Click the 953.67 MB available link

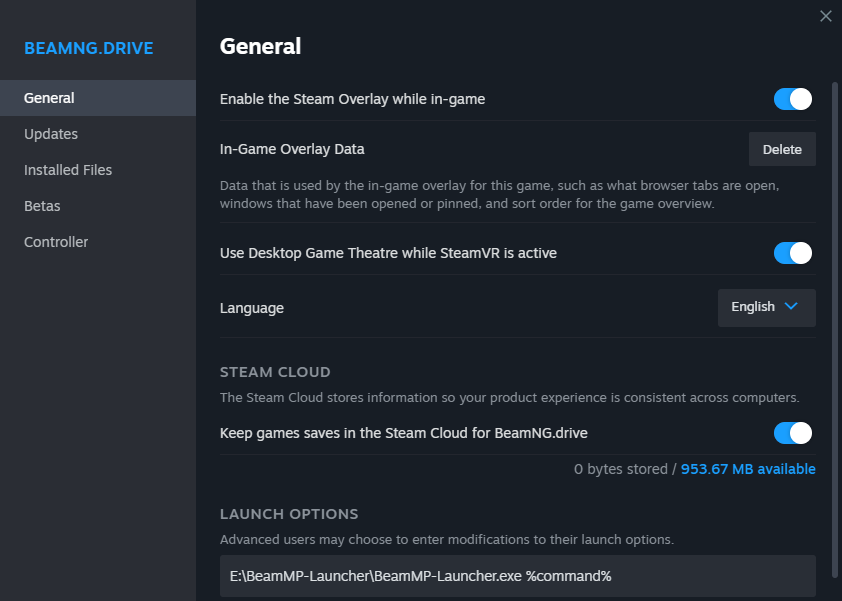(x=748, y=469)
